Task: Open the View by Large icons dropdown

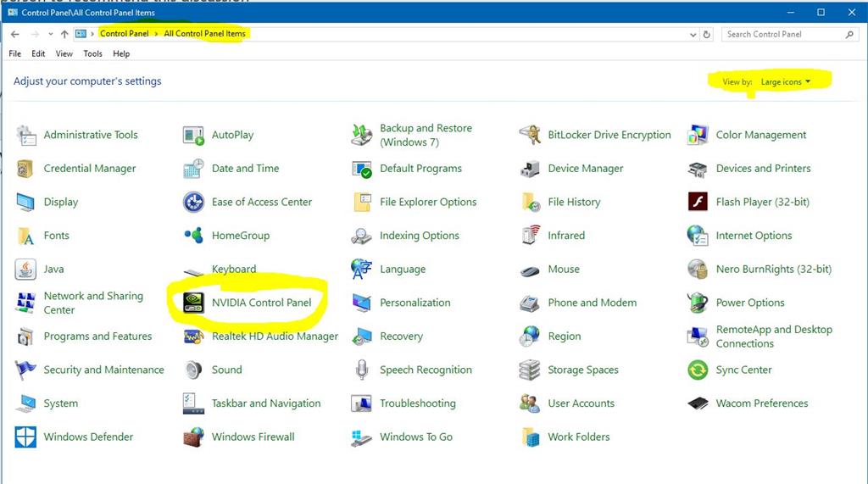Action: coord(786,82)
